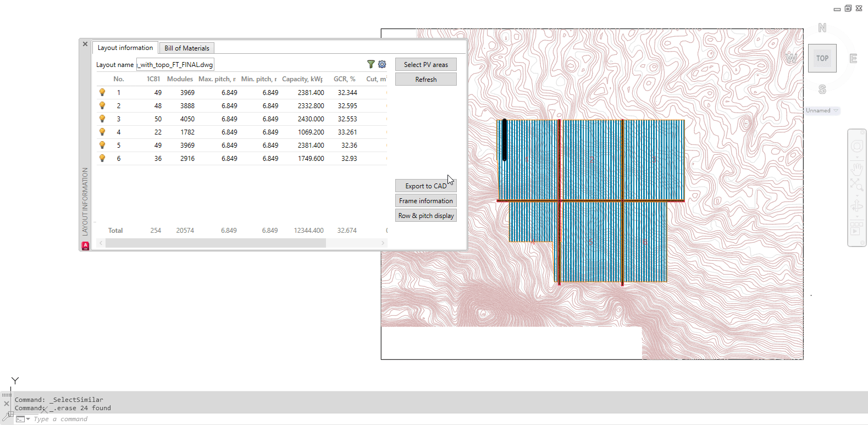Click the horizontal scrollbar thumb in the layout table

[x=215, y=243]
